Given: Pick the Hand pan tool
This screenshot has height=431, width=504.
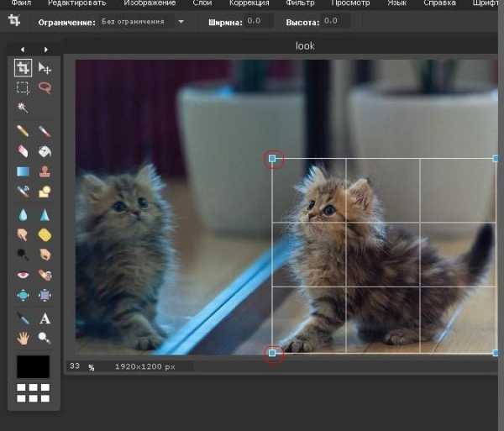Looking at the screenshot, I should pyautogui.click(x=23, y=338).
